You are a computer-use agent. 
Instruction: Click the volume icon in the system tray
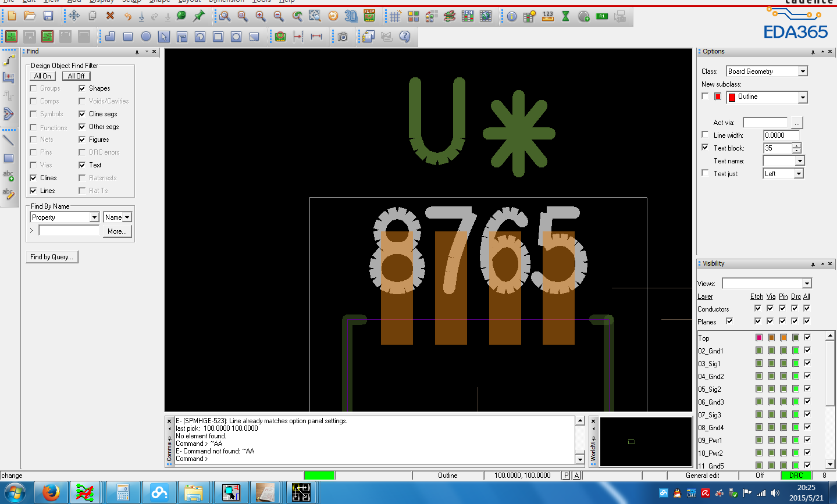775,493
